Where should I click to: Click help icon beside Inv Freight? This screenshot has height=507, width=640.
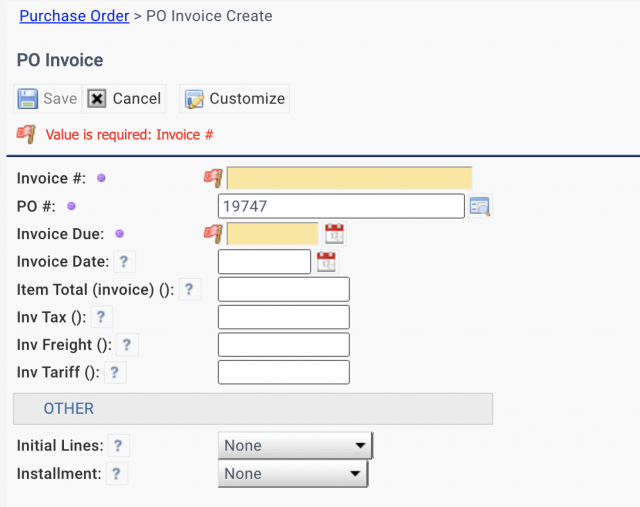[127, 345]
